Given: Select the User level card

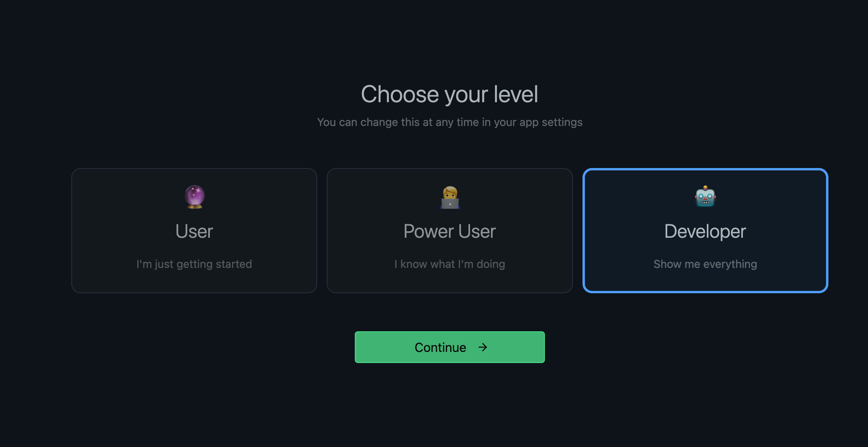Looking at the screenshot, I should point(194,231).
